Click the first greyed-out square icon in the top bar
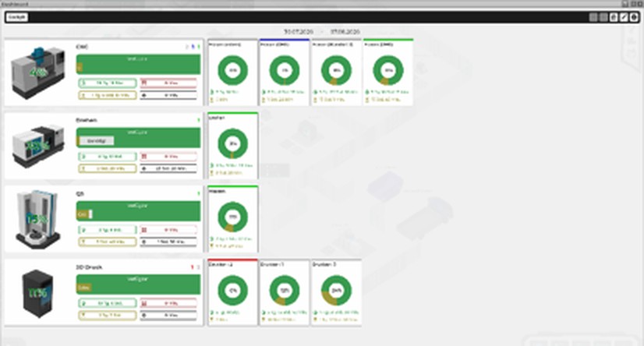The image size is (644, 346). tap(593, 17)
